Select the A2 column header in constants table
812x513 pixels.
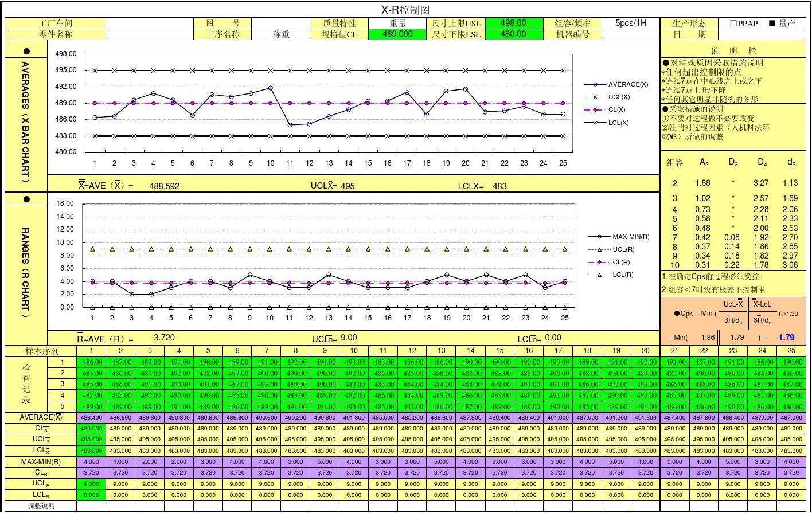[704, 163]
